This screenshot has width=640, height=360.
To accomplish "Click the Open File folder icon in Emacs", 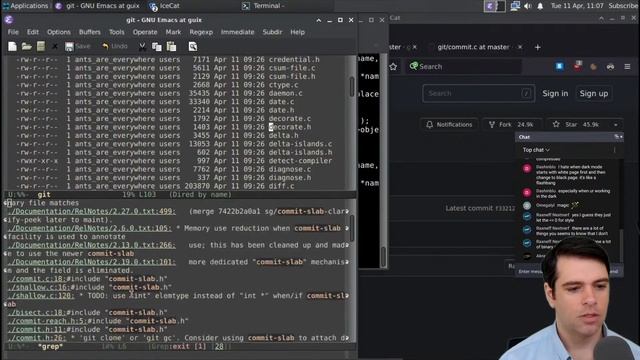I will pyautogui.click(x=27, y=47).
